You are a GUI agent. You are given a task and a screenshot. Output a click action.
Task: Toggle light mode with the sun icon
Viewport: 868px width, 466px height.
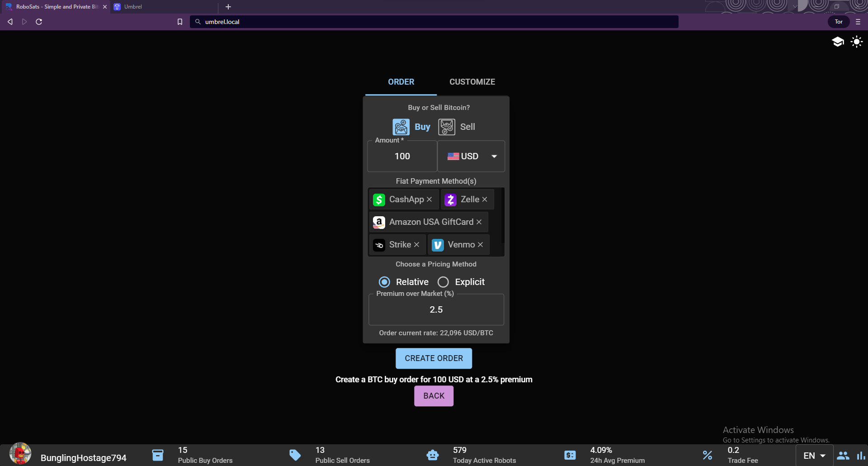click(x=856, y=42)
